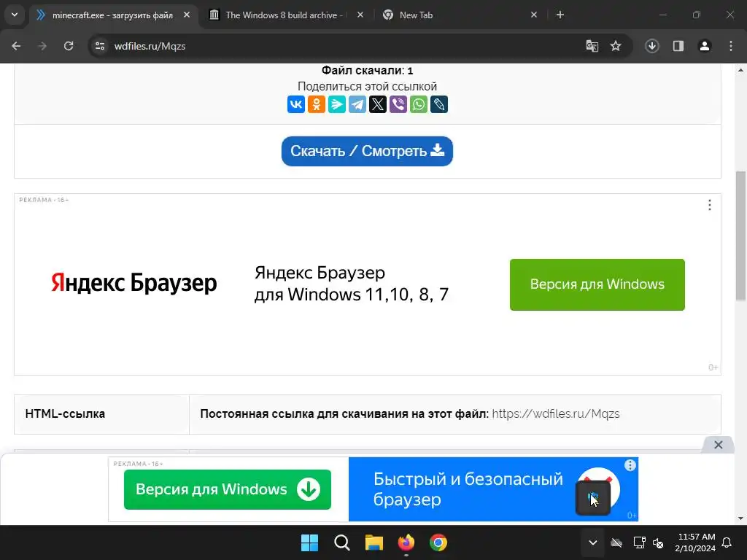Screen dimensions: 747x560
Task: Switch to minecraft.exe tab
Action: [x=112, y=15]
